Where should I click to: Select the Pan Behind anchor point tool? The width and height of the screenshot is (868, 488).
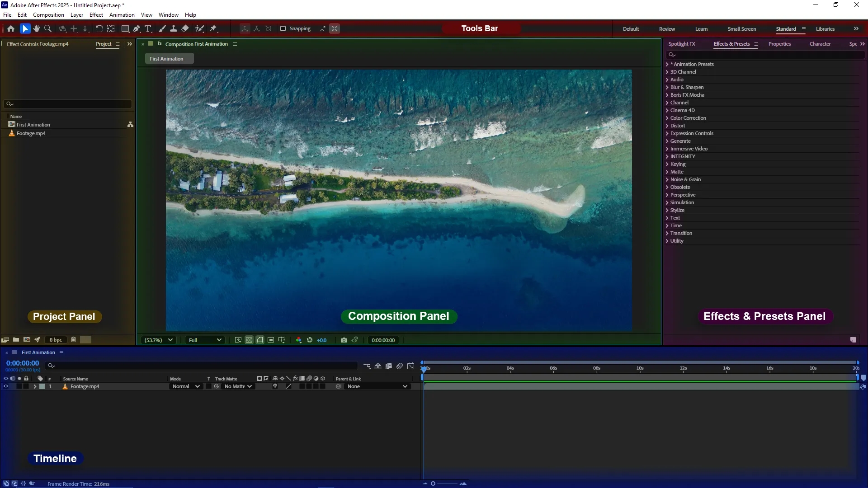(x=111, y=28)
